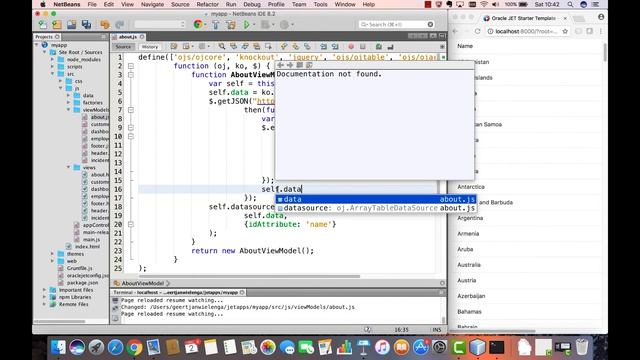The image size is (640, 360).
Task: Open the Debug Project dropdown arrow
Action: click(x=273, y=24)
